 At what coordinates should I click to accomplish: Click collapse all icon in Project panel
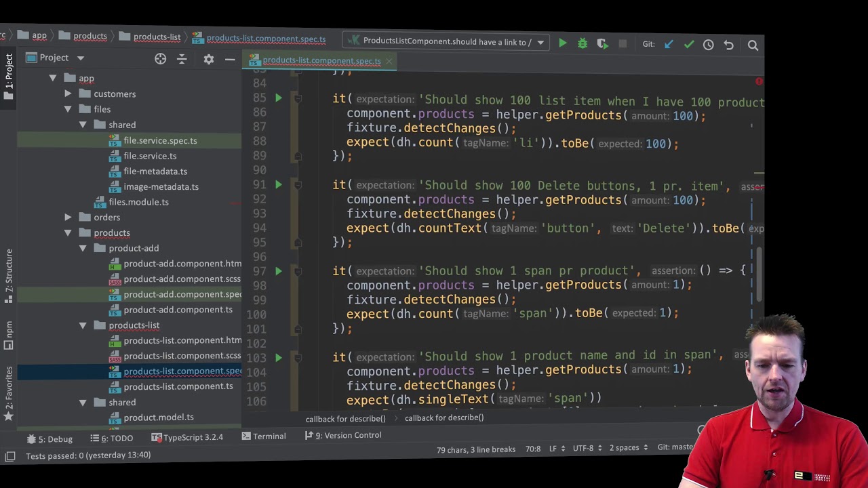(181, 59)
